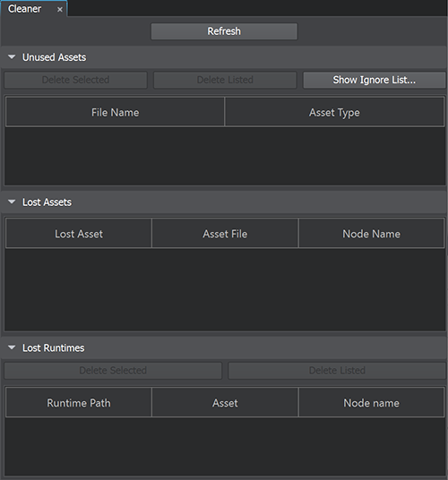
Task: Click Delete Selected under Unused Assets
Action: pos(75,80)
